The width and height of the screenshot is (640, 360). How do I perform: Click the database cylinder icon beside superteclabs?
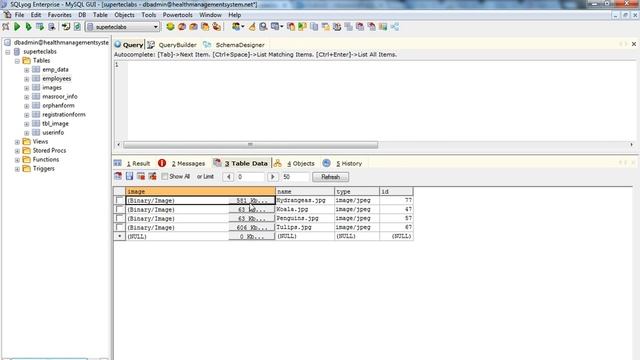tap(17, 51)
